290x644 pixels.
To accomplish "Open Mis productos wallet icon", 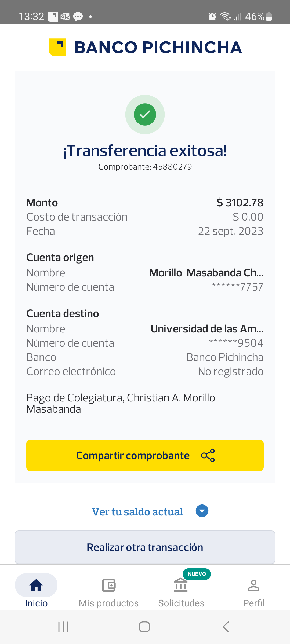I will click(x=109, y=585).
